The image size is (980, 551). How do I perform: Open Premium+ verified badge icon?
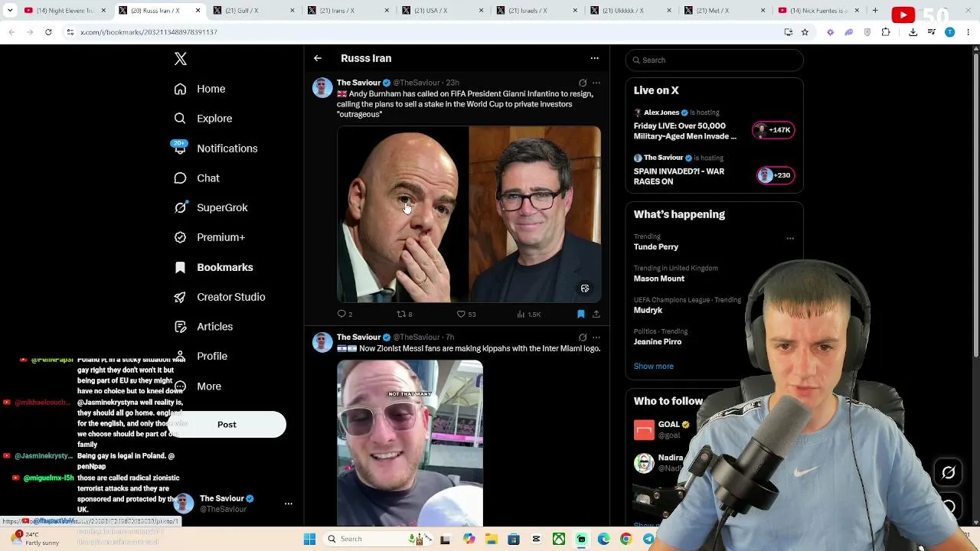pyautogui.click(x=180, y=237)
